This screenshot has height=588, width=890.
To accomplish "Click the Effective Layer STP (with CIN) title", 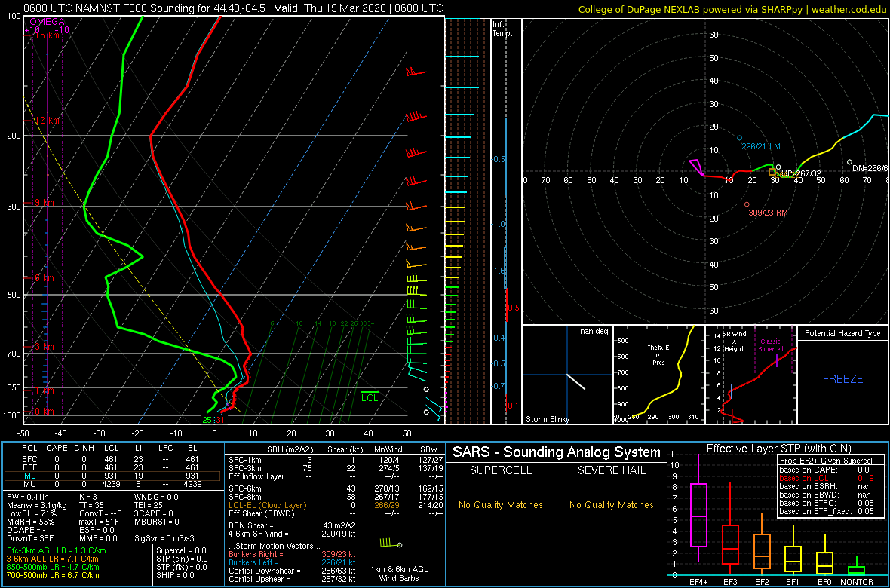I will point(778,449).
